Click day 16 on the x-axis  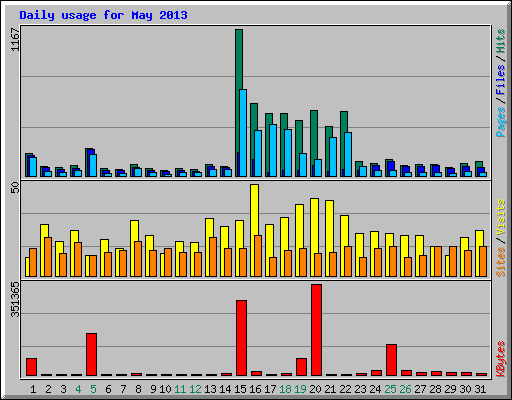pos(255,389)
